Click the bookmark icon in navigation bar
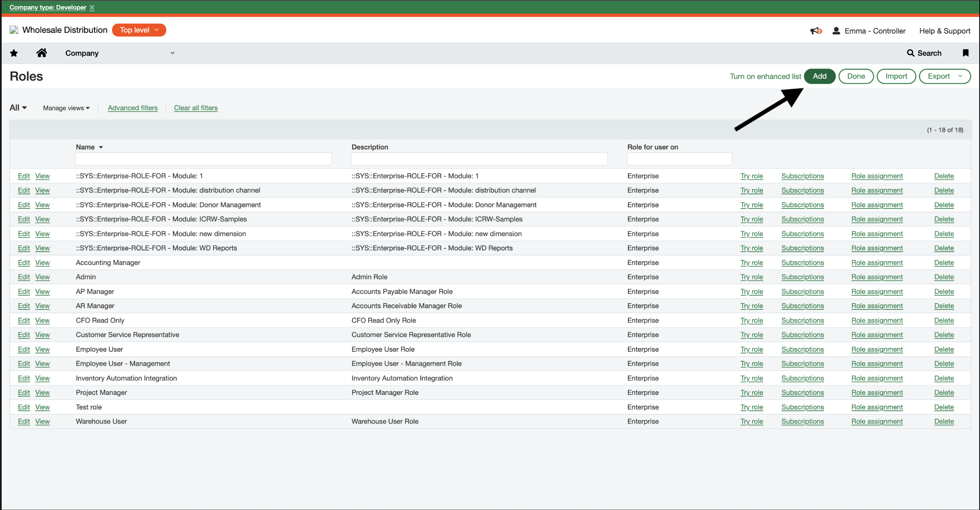Screen dimensions: 980x510 (x=965, y=53)
